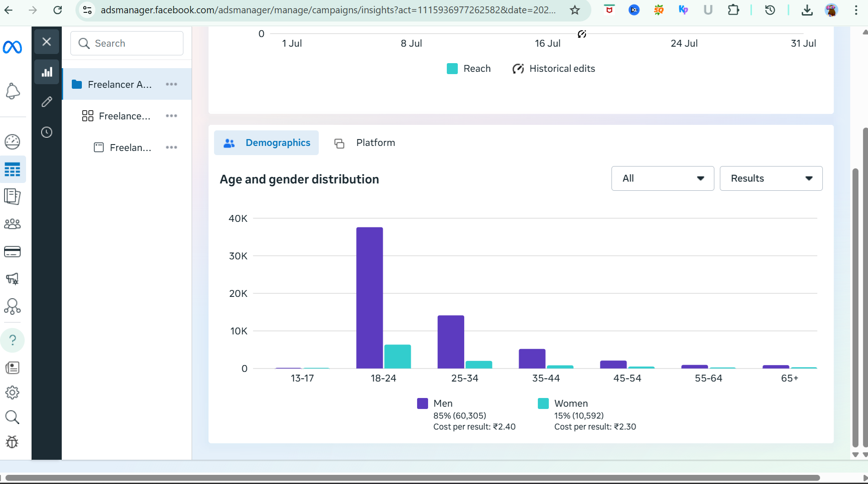Open the history clock icon in sidebar

click(x=47, y=132)
